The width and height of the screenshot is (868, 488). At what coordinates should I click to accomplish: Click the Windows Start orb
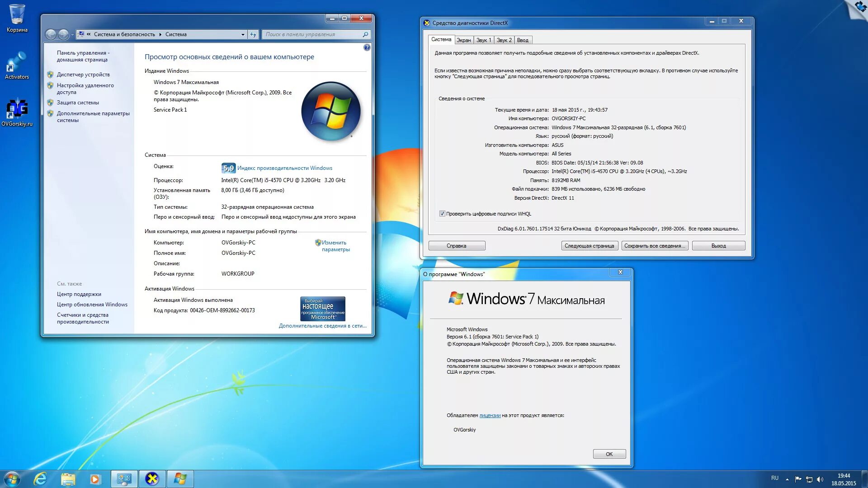point(12,479)
